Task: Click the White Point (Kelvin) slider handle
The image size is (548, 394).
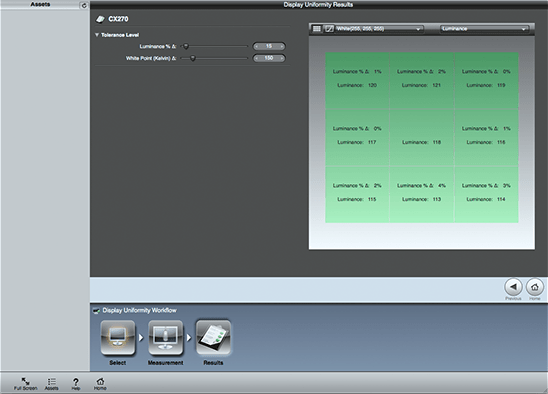Action: point(193,58)
